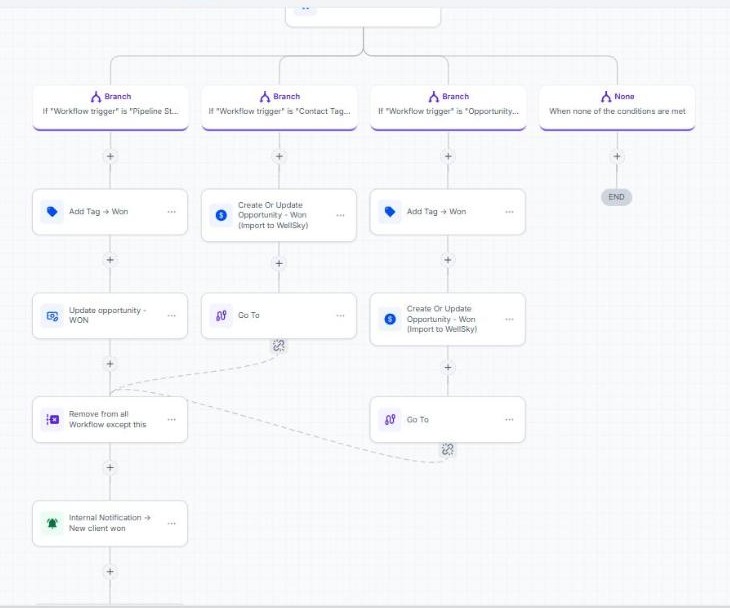Open second-column Create Or Update Opportunity label
This screenshot has width=730, height=608.
(273, 215)
